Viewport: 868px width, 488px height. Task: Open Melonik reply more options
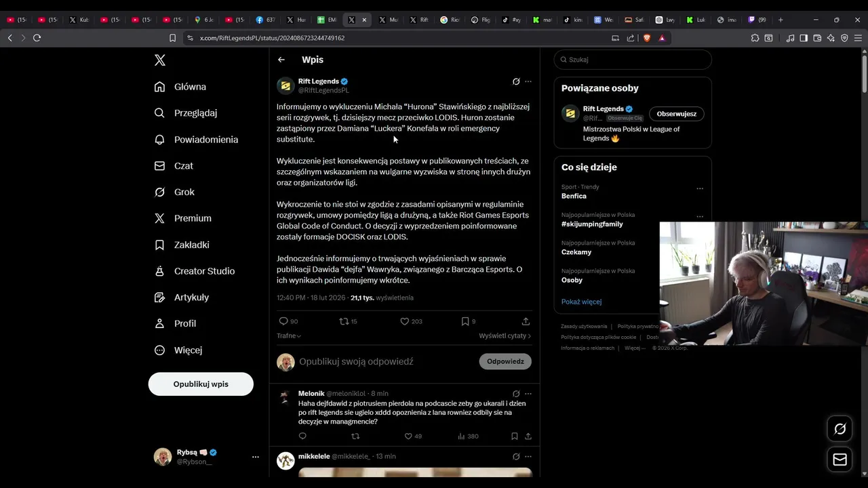528,394
